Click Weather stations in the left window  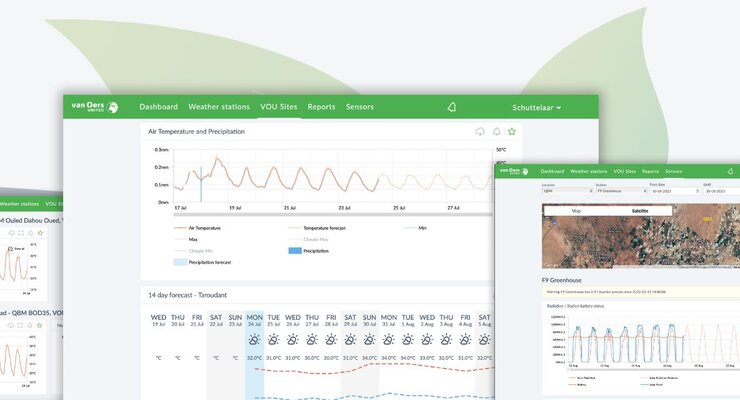[x=19, y=204]
